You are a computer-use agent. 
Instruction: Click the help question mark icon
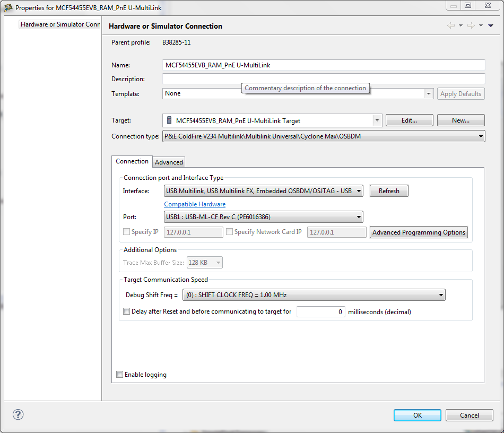18,414
